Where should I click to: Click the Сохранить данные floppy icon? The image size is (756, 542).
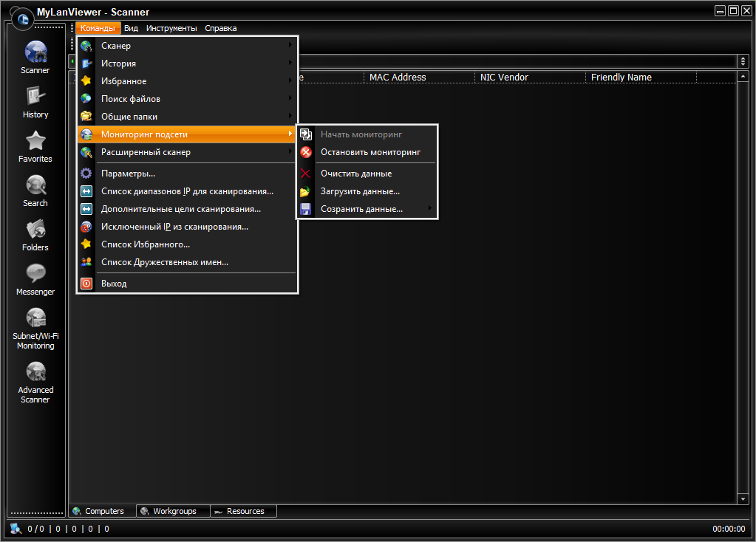(x=306, y=209)
